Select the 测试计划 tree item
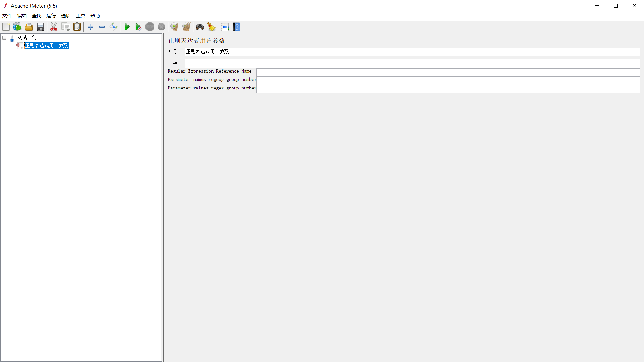The width and height of the screenshot is (644, 362). [27, 37]
